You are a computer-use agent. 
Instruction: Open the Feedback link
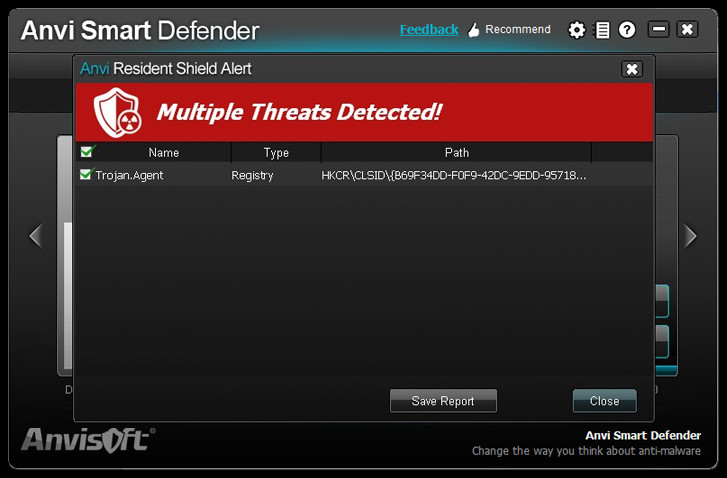point(429,30)
